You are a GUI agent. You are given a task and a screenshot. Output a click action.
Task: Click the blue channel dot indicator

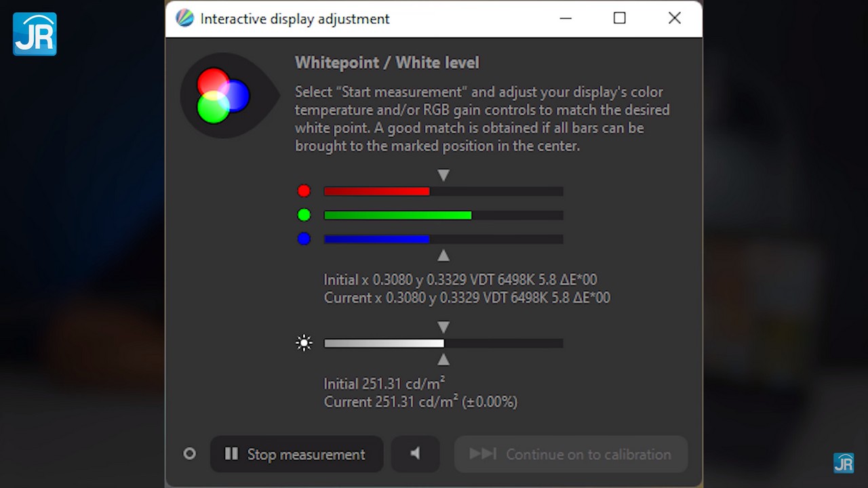pyautogui.click(x=304, y=239)
